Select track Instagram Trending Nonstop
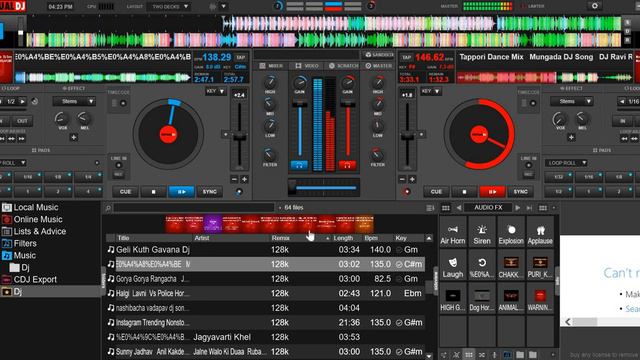 [265, 322]
